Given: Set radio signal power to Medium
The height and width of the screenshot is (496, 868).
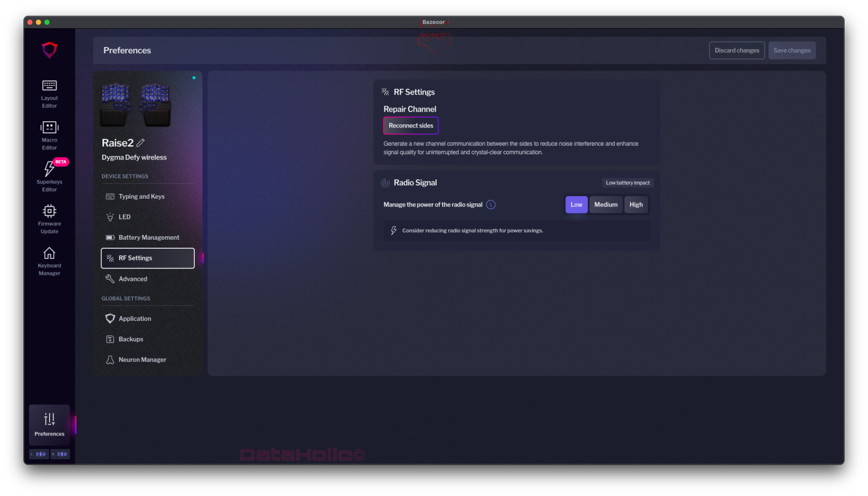Looking at the screenshot, I should point(605,204).
